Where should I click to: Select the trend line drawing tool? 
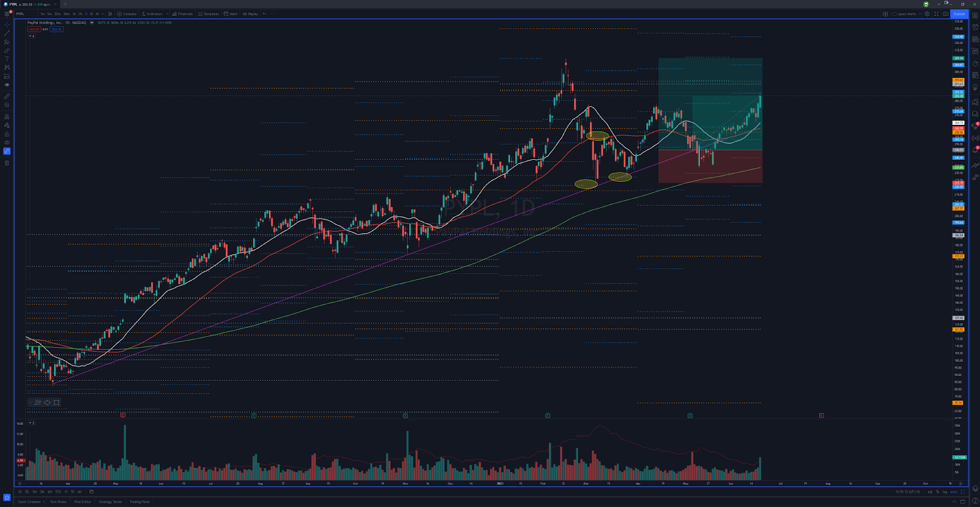7,33
